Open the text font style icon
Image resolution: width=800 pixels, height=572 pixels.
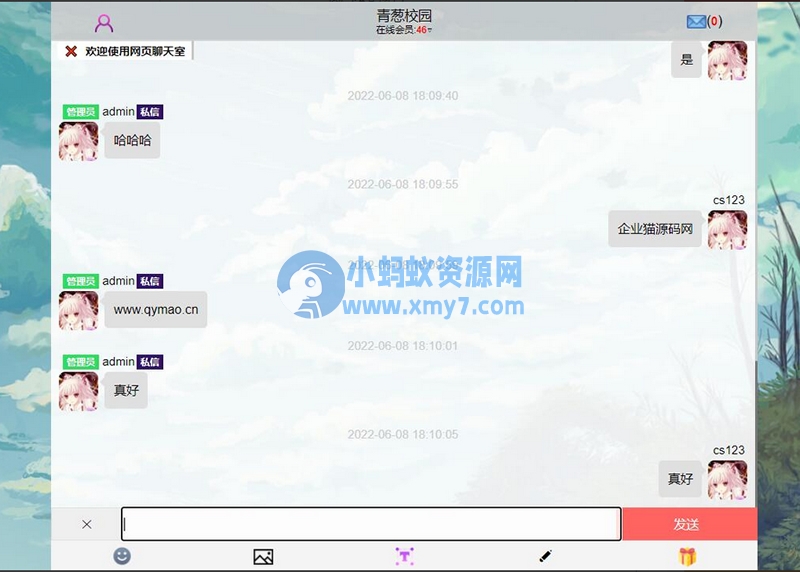click(405, 556)
